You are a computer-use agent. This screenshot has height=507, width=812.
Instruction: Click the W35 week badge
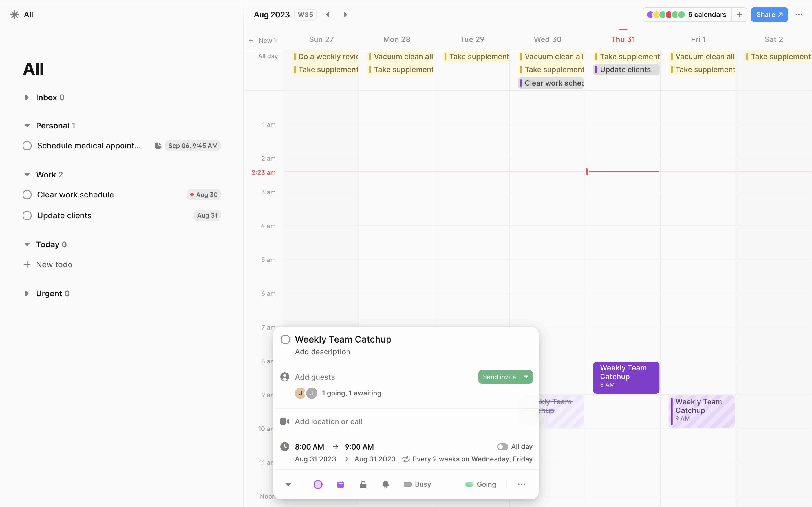(305, 15)
